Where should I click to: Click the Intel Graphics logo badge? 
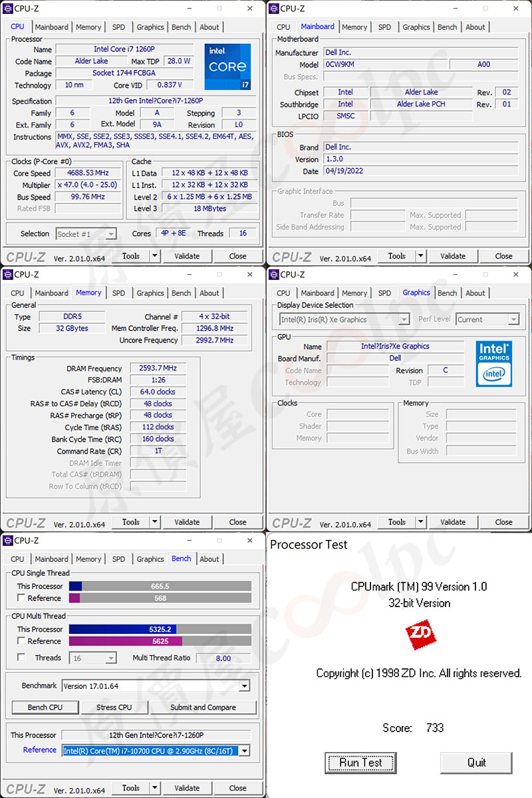click(493, 364)
